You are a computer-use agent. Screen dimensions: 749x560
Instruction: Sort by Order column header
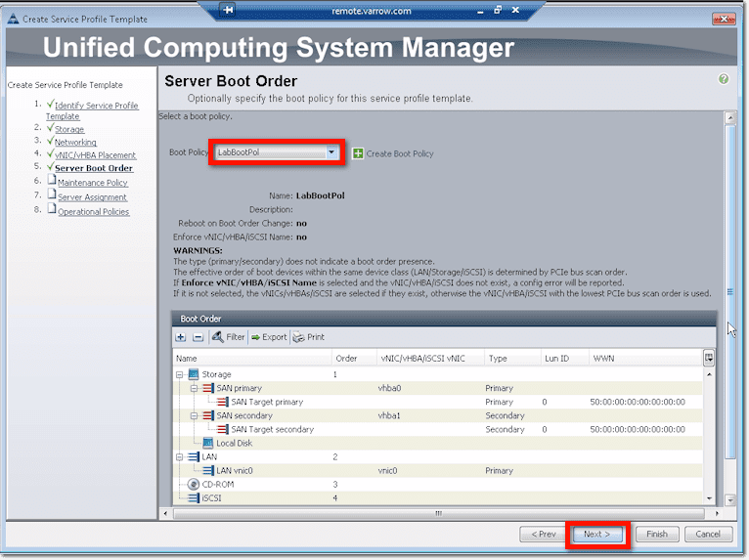tap(354, 358)
